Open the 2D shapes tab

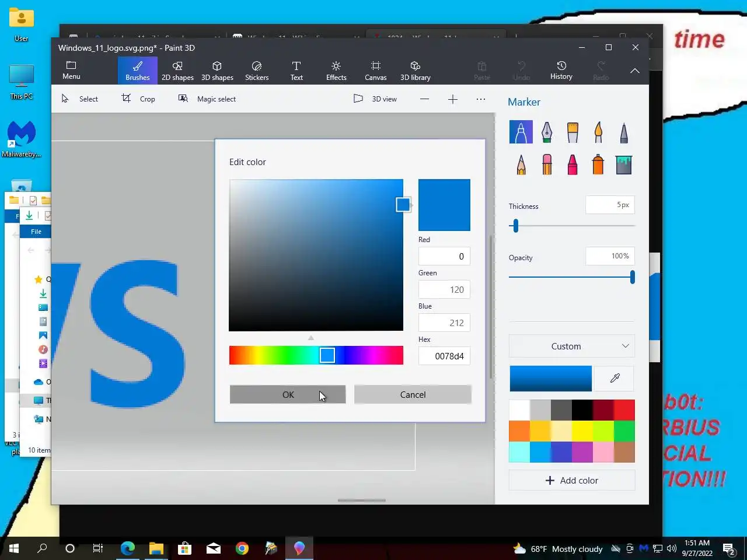pyautogui.click(x=177, y=71)
